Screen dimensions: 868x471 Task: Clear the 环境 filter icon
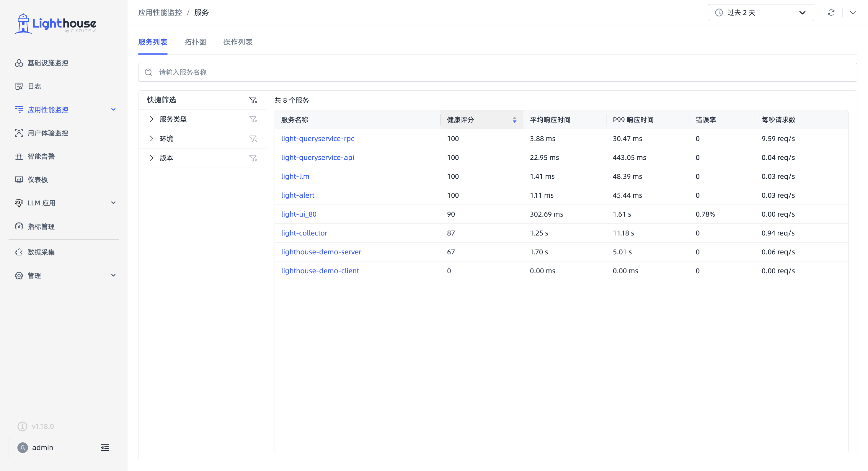click(253, 138)
